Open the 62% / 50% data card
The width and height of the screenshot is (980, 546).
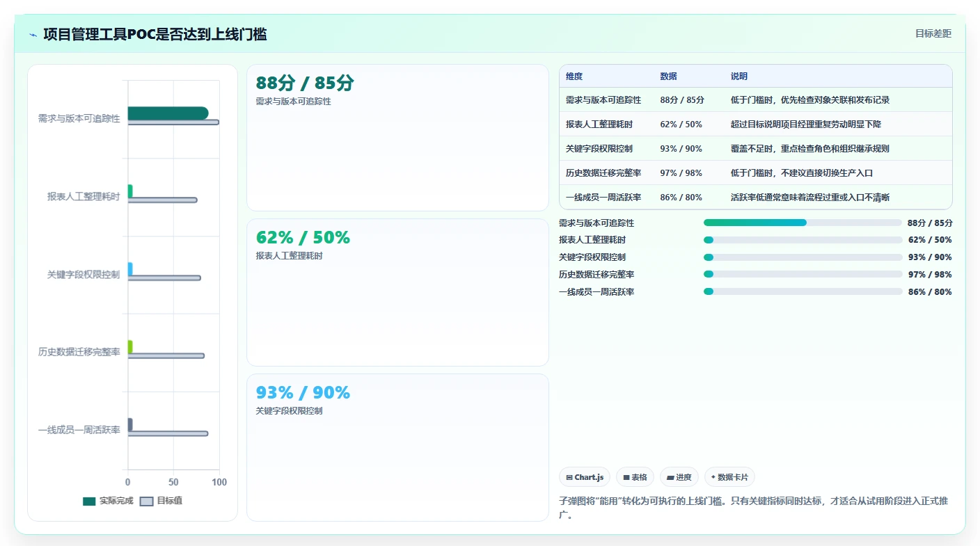[397, 292]
